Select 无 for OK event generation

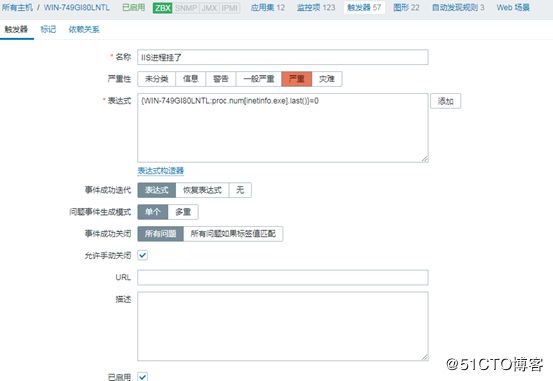pos(240,190)
